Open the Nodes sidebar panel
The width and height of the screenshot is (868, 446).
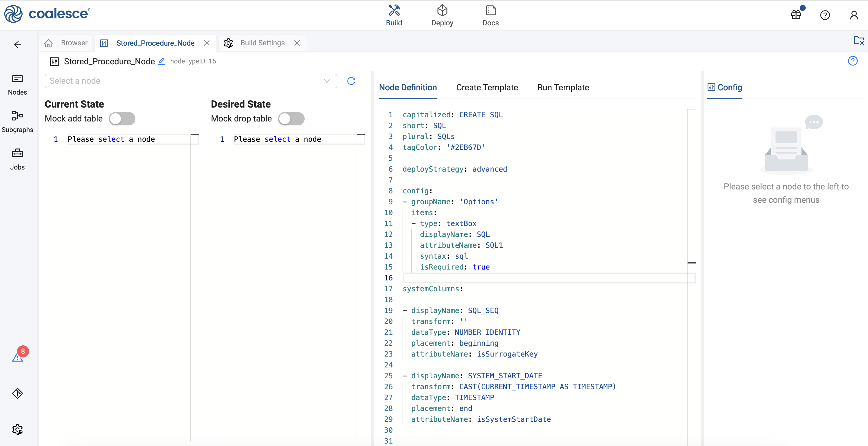pos(18,85)
